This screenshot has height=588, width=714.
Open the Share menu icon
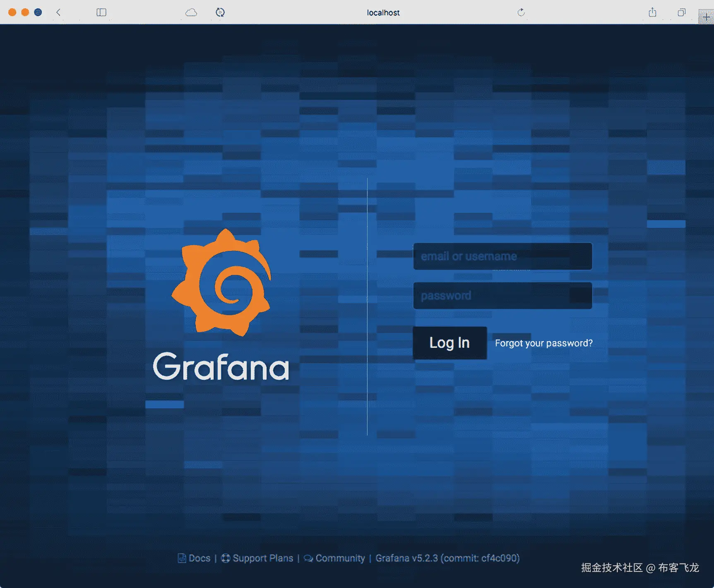pyautogui.click(x=653, y=12)
